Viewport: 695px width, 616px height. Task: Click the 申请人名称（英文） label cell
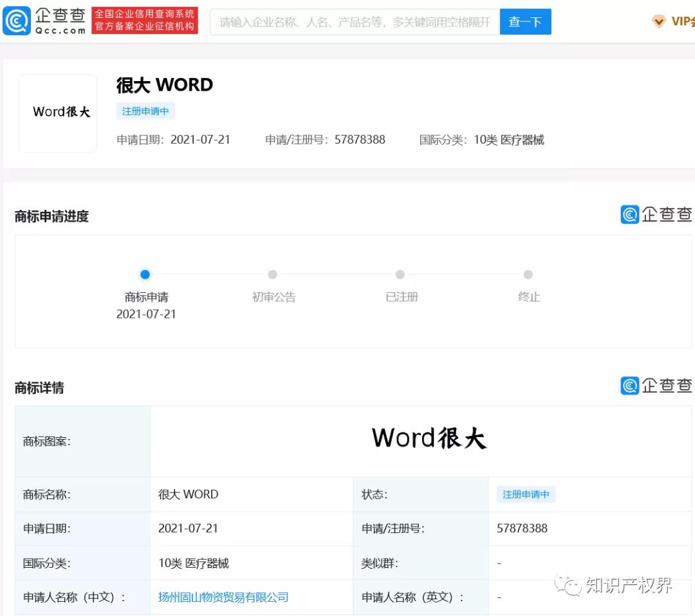click(x=421, y=597)
